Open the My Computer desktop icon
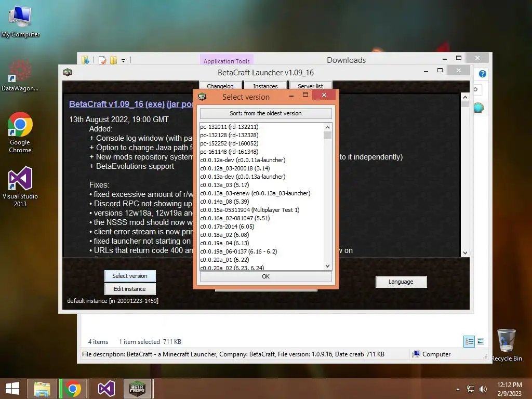 (20, 21)
